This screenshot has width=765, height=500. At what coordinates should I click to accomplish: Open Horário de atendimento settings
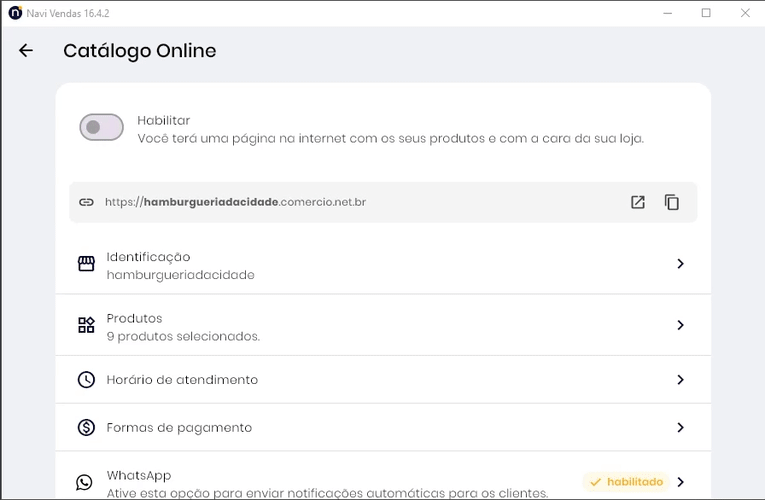tap(383, 380)
